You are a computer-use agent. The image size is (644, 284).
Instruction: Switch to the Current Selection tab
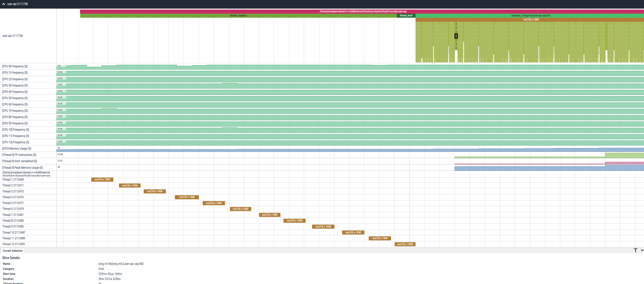(x=13, y=250)
